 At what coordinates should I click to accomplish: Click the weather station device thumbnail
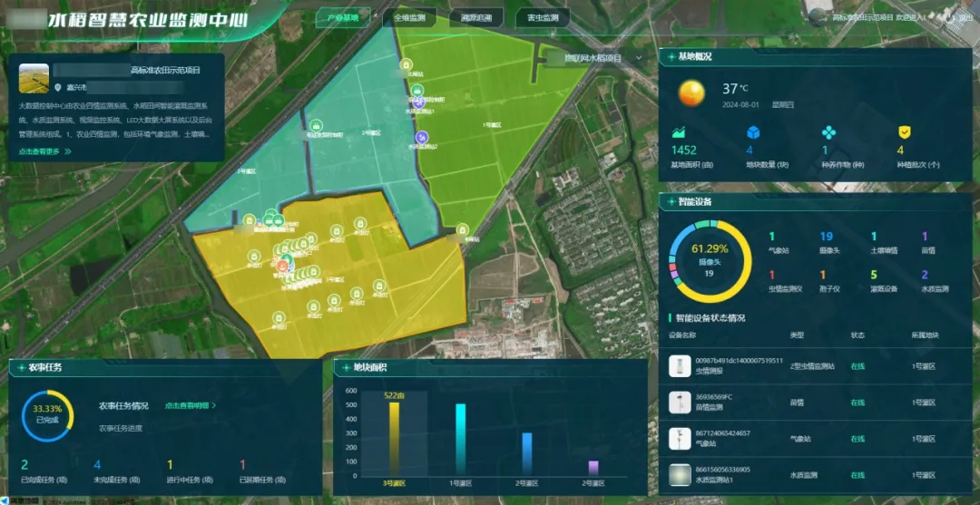click(679, 438)
